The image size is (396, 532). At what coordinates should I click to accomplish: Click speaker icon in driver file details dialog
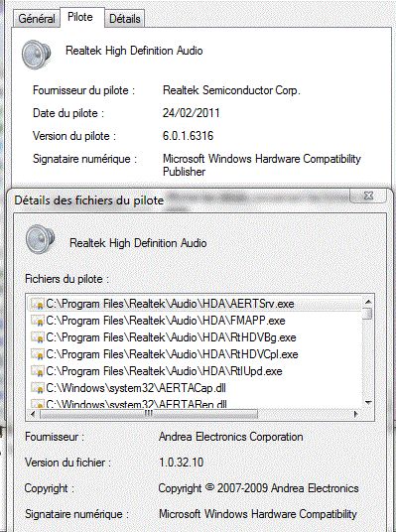point(40,239)
